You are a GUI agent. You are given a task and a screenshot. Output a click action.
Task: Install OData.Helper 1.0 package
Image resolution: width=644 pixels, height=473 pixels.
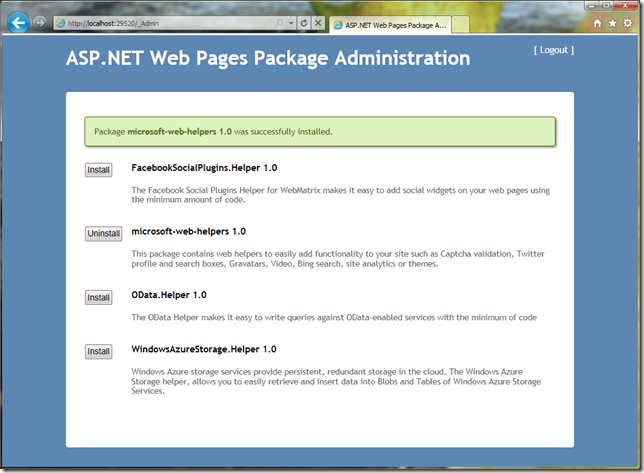(99, 297)
